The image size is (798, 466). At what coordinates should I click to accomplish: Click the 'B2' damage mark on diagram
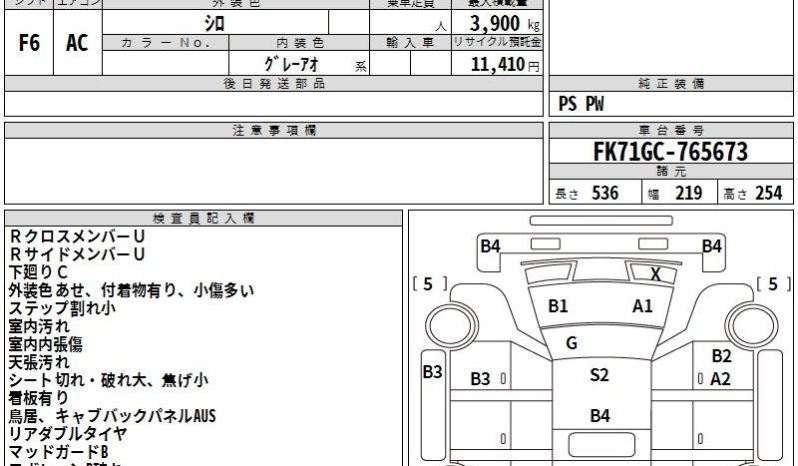tap(721, 356)
